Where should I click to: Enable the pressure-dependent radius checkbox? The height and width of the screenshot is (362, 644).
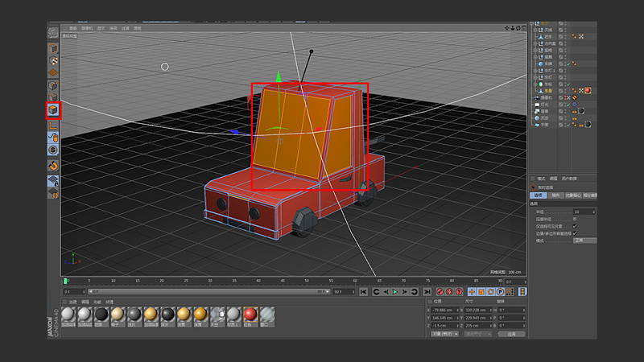pos(575,219)
